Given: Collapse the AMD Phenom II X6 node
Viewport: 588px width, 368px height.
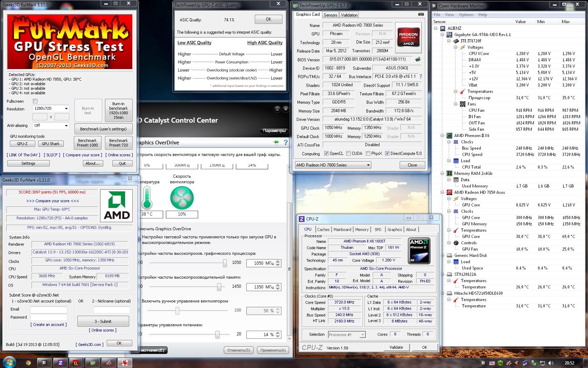Looking at the screenshot, I should (x=442, y=136).
